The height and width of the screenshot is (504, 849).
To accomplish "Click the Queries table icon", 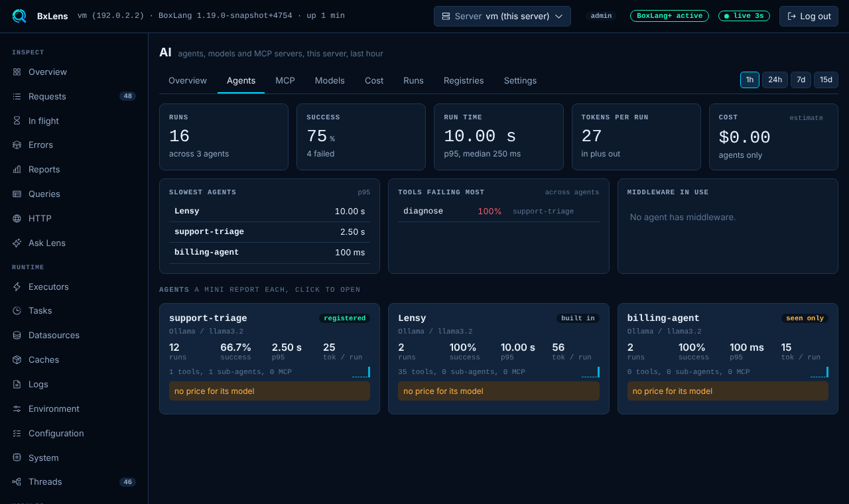I will coord(17,194).
